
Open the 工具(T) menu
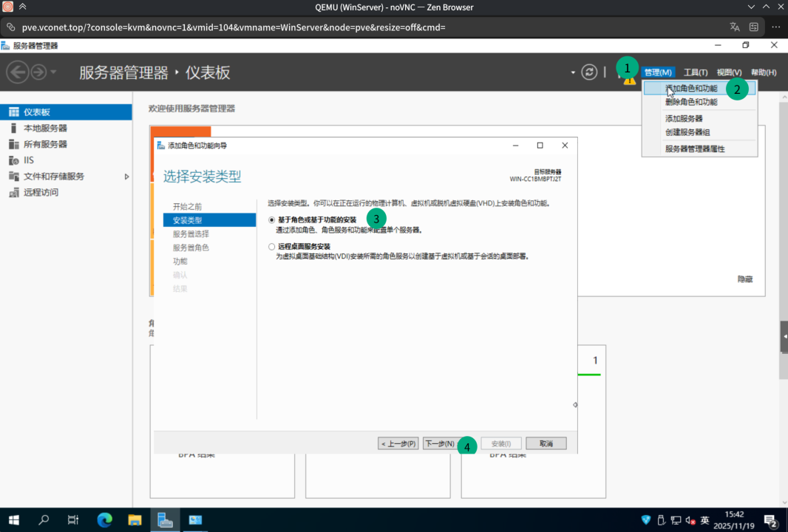(x=695, y=72)
